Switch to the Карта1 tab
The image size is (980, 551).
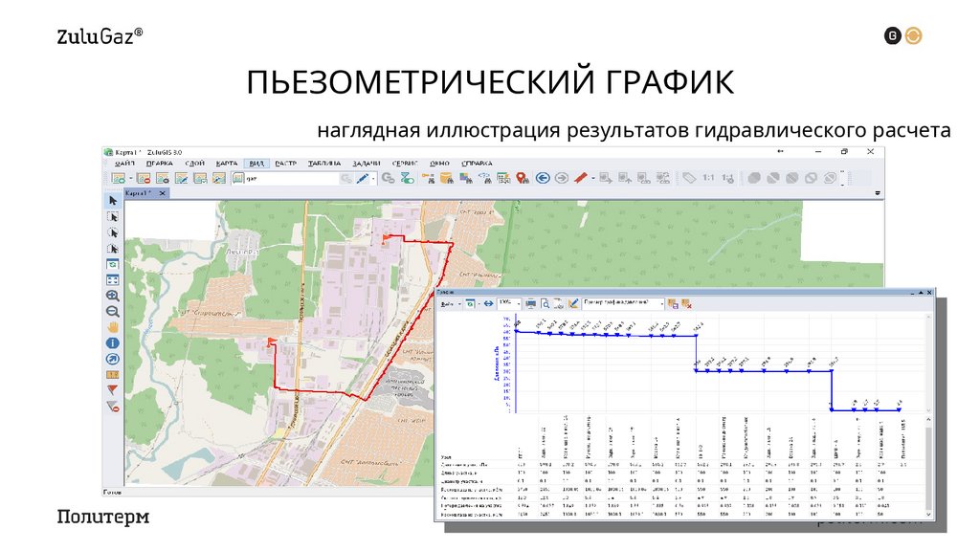pos(134,194)
